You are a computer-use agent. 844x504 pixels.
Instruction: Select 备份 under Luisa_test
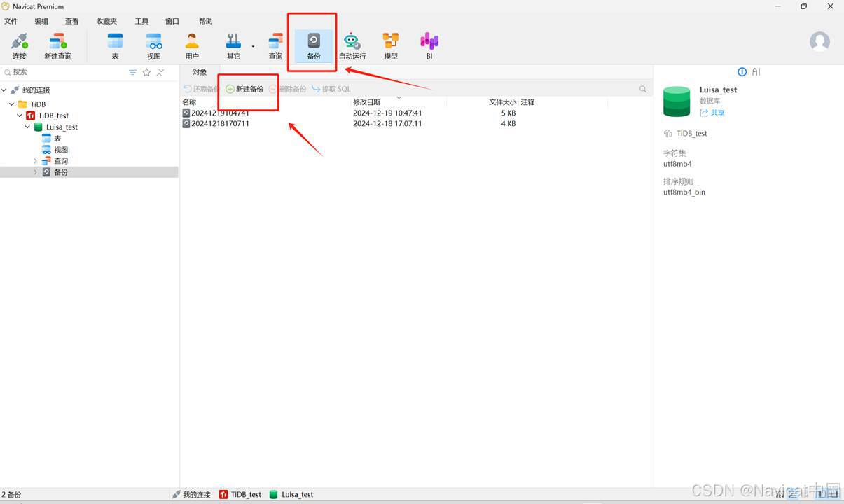tap(61, 172)
